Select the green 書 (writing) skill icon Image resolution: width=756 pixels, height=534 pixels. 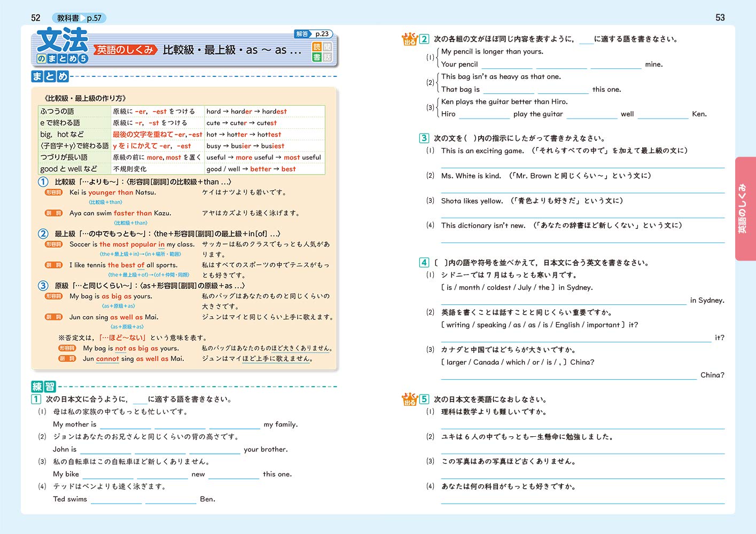[317, 56]
